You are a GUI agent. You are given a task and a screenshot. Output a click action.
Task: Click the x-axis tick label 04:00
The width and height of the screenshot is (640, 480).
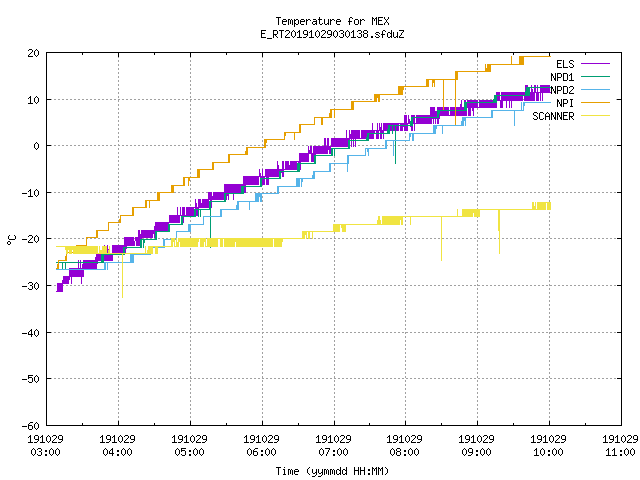118,452
